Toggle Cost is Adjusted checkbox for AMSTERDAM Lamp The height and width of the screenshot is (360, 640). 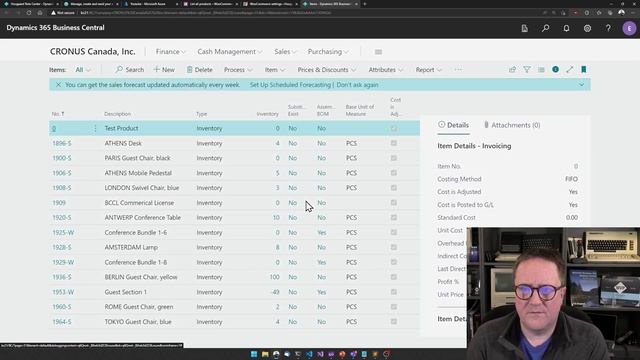[393, 247]
